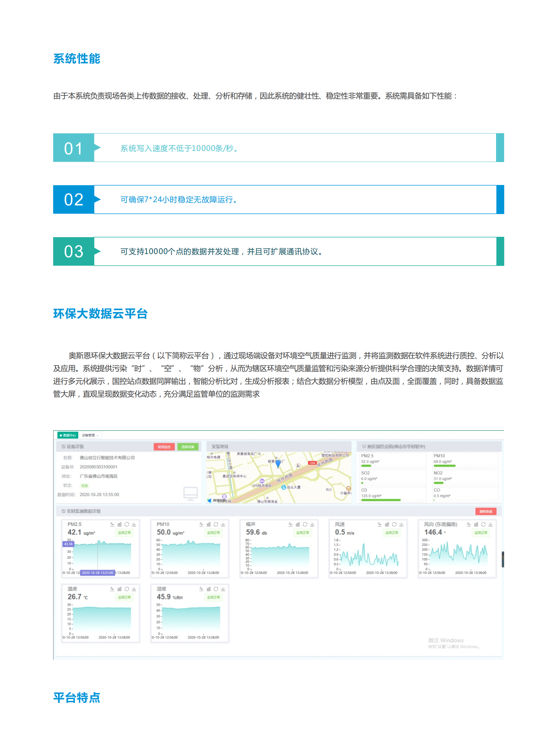Click the red 刷新数据 button

click(486, 511)
